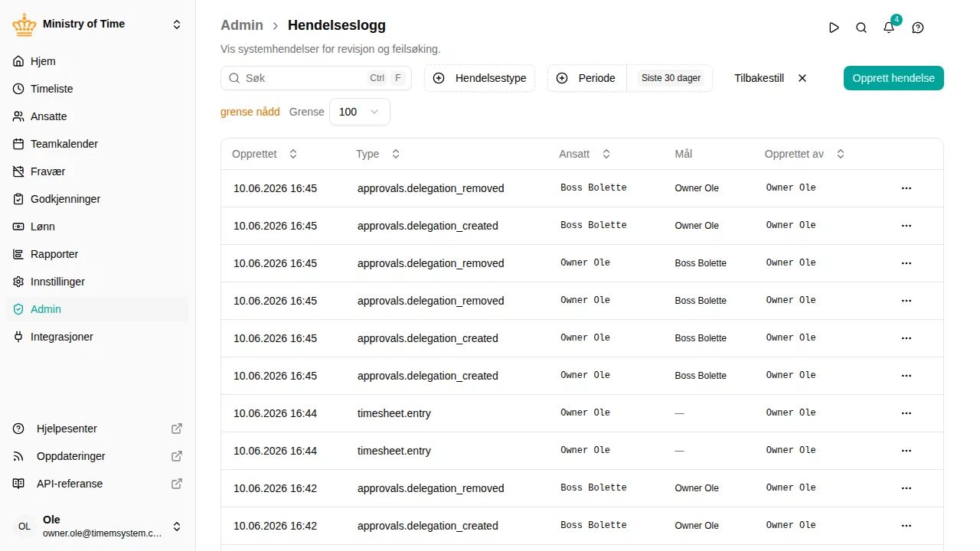Open Godkjenninger in sidebar
The image size is (980, 551).
click(x=97, y=199)
